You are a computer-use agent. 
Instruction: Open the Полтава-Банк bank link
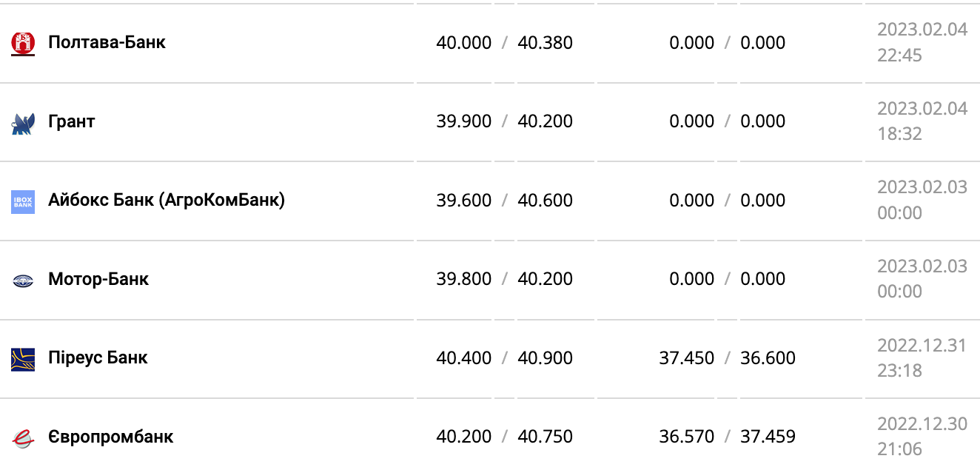pos(107,42)
